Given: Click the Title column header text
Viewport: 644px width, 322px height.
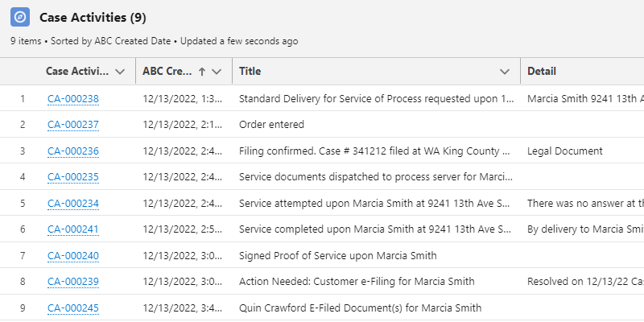Looking at the screenshot, I should (250, 72).
